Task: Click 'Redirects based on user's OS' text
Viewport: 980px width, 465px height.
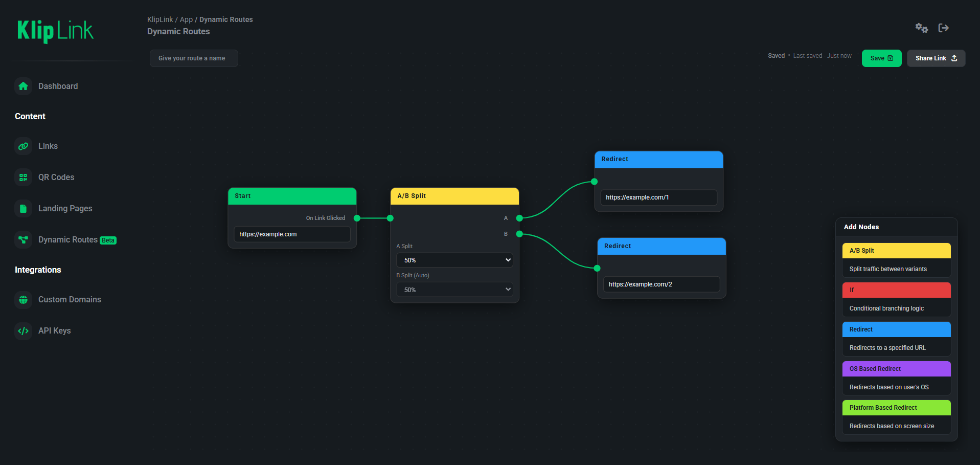Action: (889, 387)
